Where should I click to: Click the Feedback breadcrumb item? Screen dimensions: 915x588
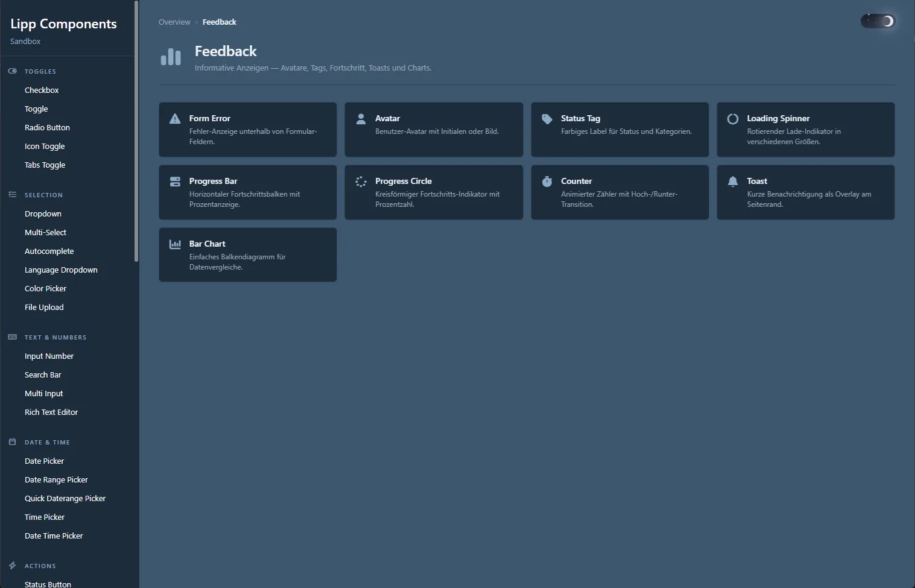coord(220,22)
